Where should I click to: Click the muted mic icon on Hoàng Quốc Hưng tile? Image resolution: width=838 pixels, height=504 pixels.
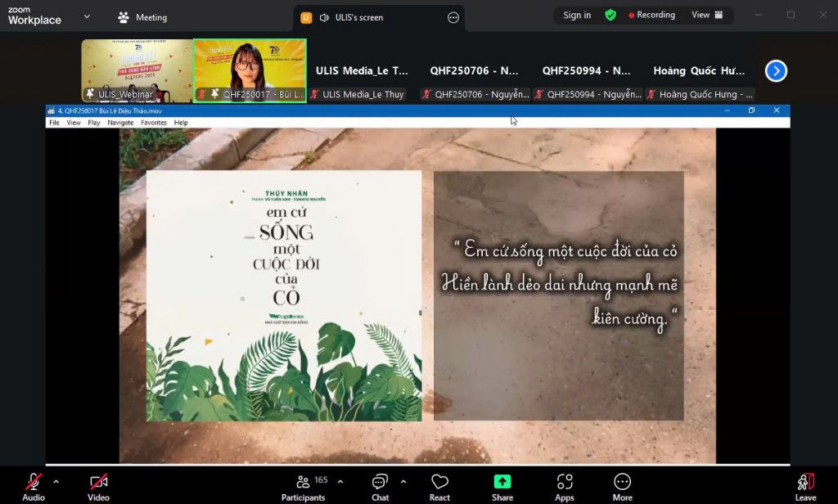click(651, 95)
